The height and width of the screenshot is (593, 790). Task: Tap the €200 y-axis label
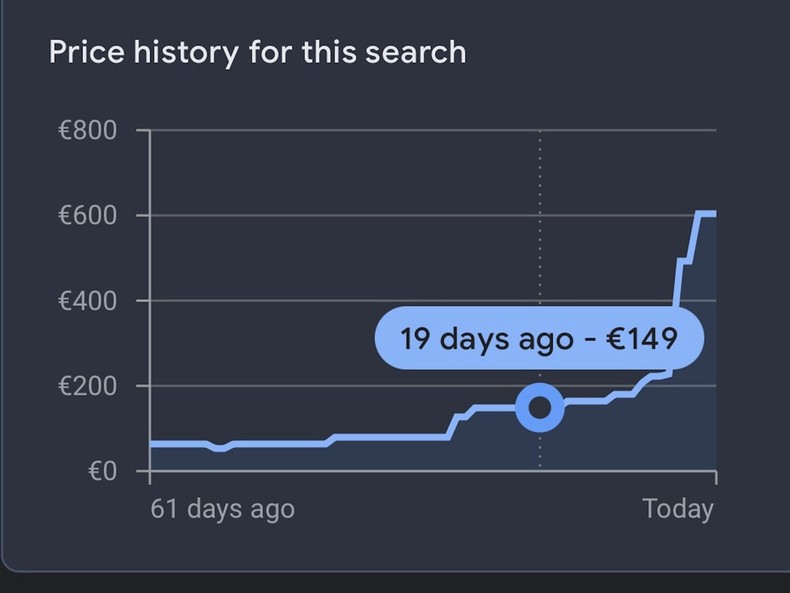[87, 386]
